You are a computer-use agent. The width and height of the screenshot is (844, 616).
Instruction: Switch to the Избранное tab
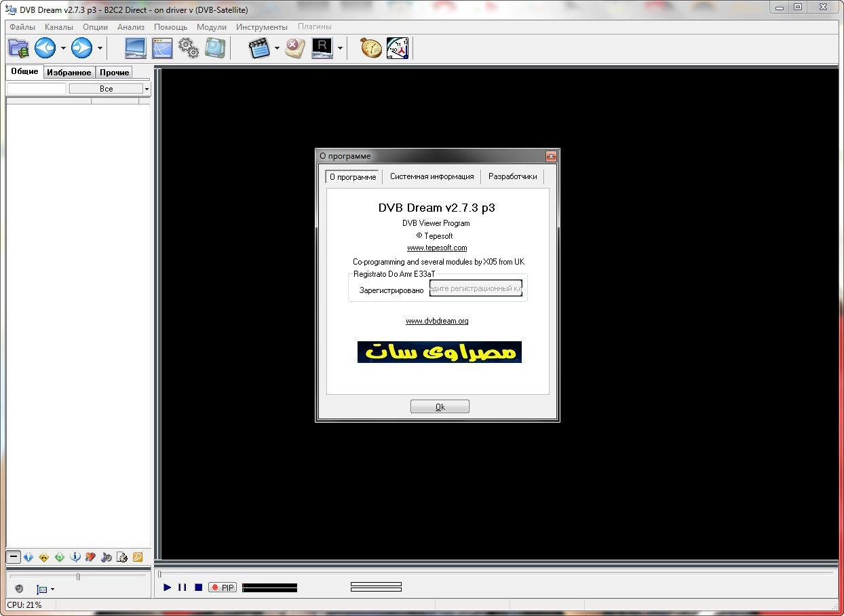[x=69, y=72]
